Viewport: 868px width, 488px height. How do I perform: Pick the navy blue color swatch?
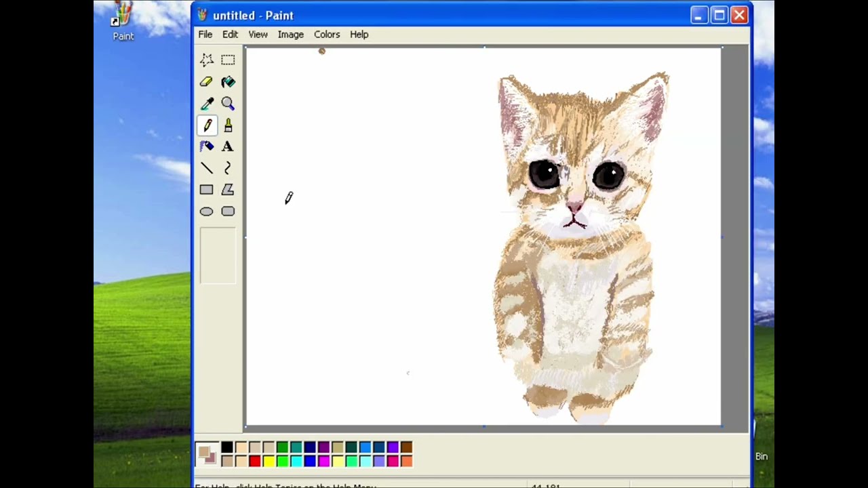click(x=310, y=447)
